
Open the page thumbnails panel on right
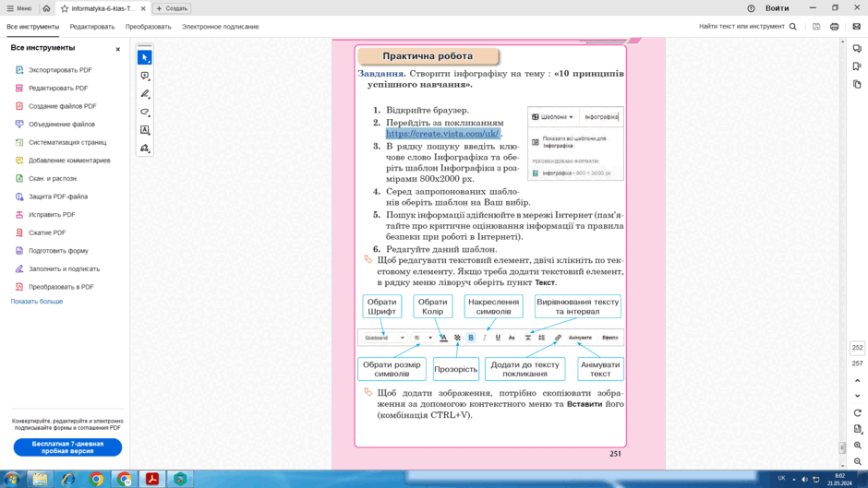tap(857, 85)
